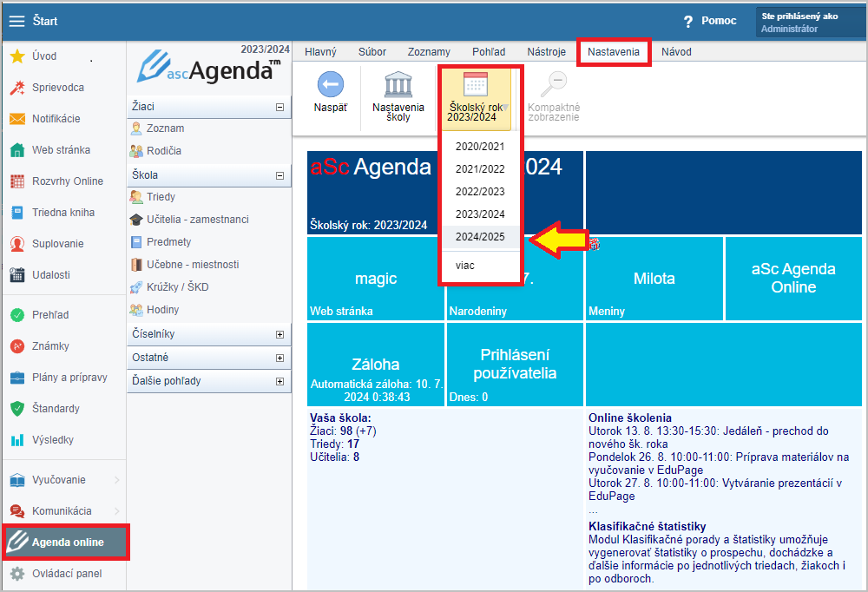The width and height of the screenshot is (868, 592).
Task: Switch to the Nastavenia tab
Action: (614, 52)
